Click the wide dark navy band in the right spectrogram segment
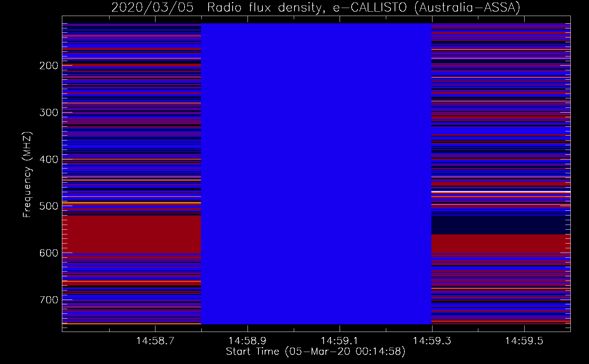Viewport: 589px width, 364px height. (x=501, y=225)
